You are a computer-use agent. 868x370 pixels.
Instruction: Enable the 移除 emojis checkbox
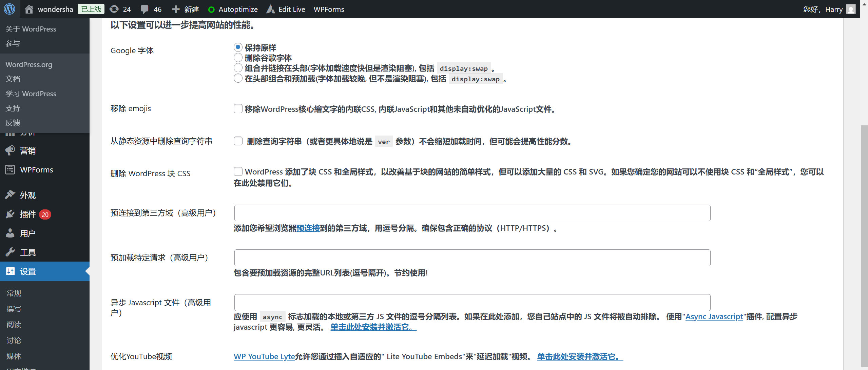point(238,109)
